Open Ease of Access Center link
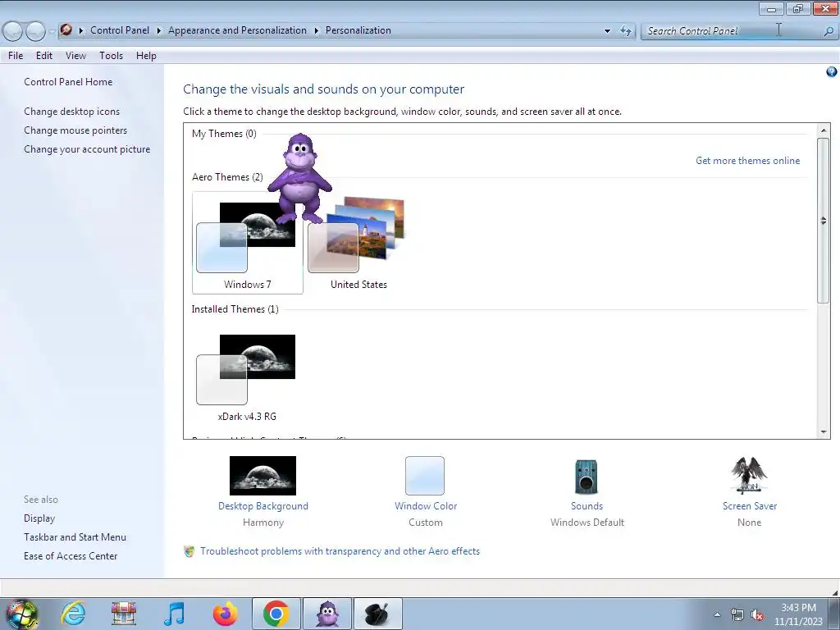This screenshot has width=840, height=630. coord(71,556)
